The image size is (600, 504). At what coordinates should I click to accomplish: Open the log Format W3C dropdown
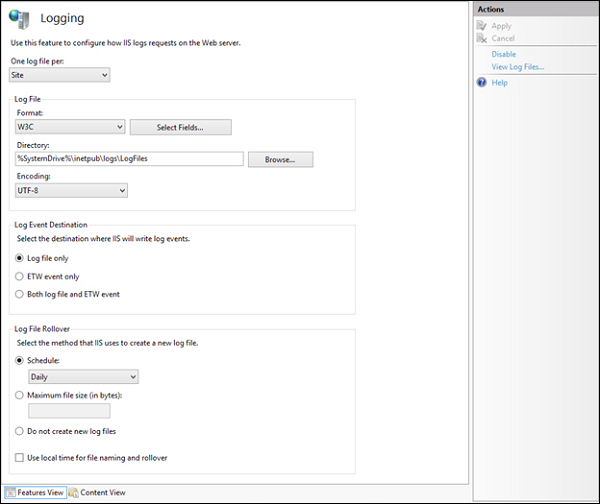70,127
